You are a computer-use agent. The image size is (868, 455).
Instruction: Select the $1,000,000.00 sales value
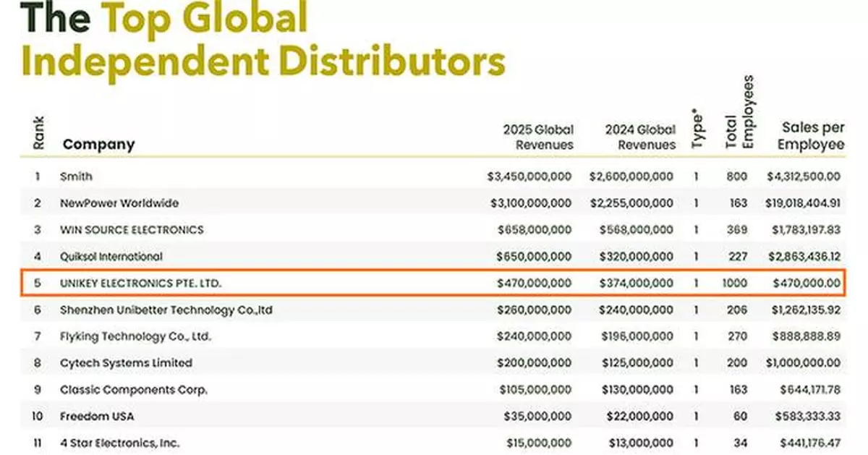(804, 362)
